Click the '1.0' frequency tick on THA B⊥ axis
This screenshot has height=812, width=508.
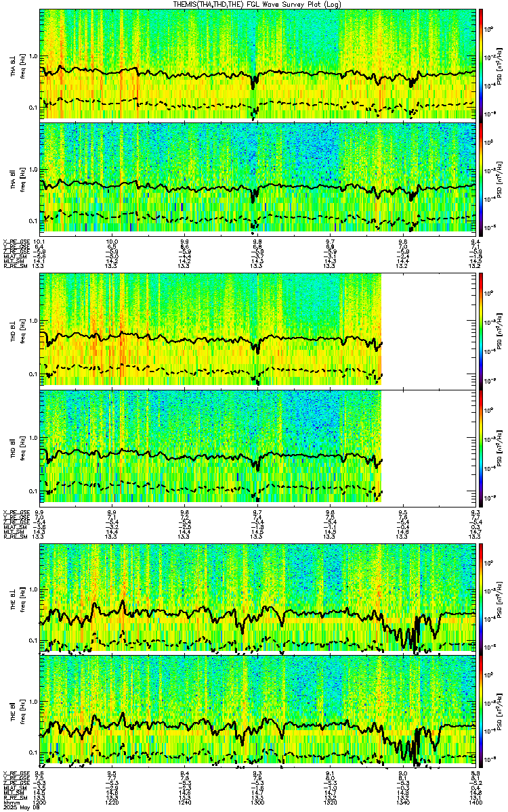click(x=34, y=56)
